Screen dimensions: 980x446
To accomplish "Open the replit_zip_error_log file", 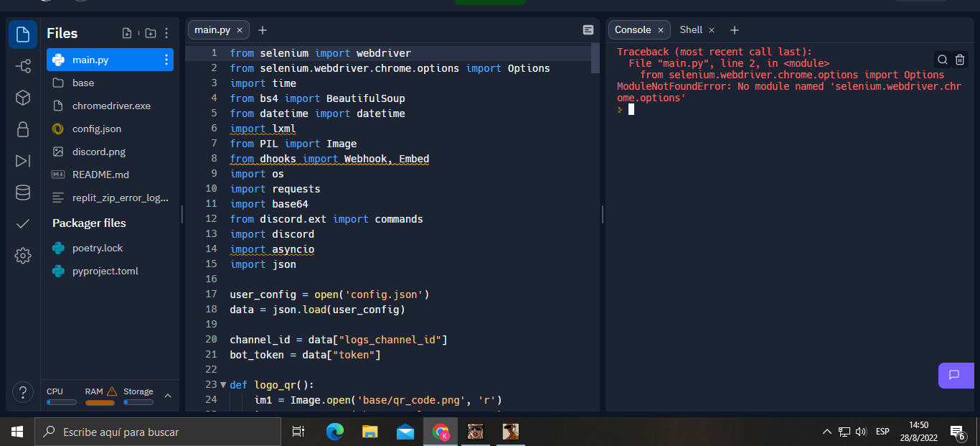I will point(110,198).
